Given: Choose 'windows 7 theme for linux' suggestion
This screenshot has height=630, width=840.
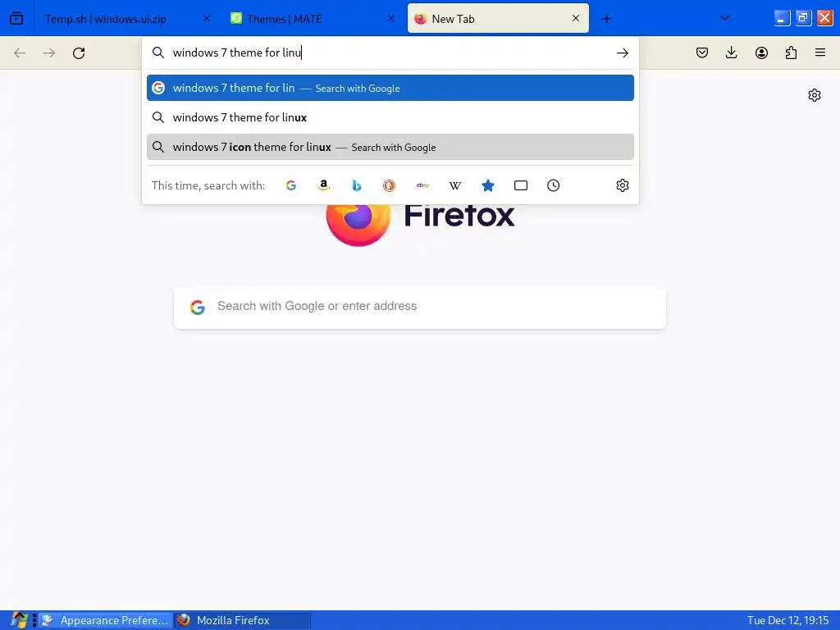Looking at the screenshot, I should [x=390, y=117].
